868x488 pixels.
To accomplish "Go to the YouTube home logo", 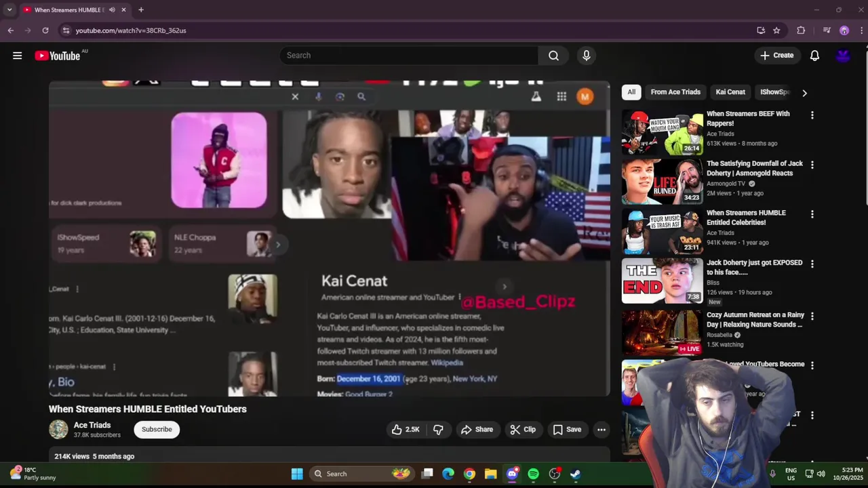I will [58, 56].
